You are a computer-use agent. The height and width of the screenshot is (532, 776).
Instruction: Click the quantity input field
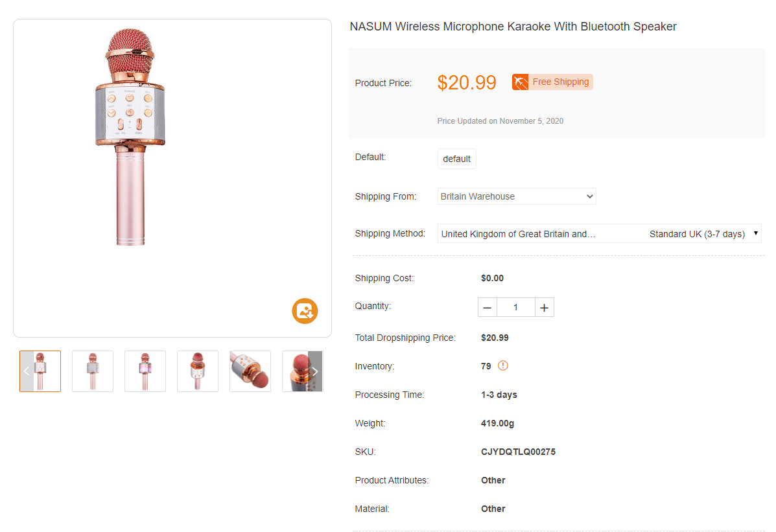pos(516,308)
